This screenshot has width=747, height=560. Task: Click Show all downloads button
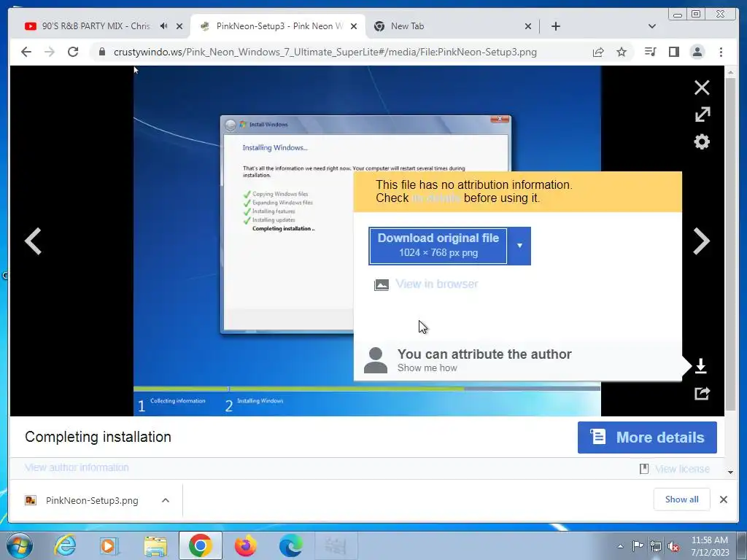coord(682,499)
